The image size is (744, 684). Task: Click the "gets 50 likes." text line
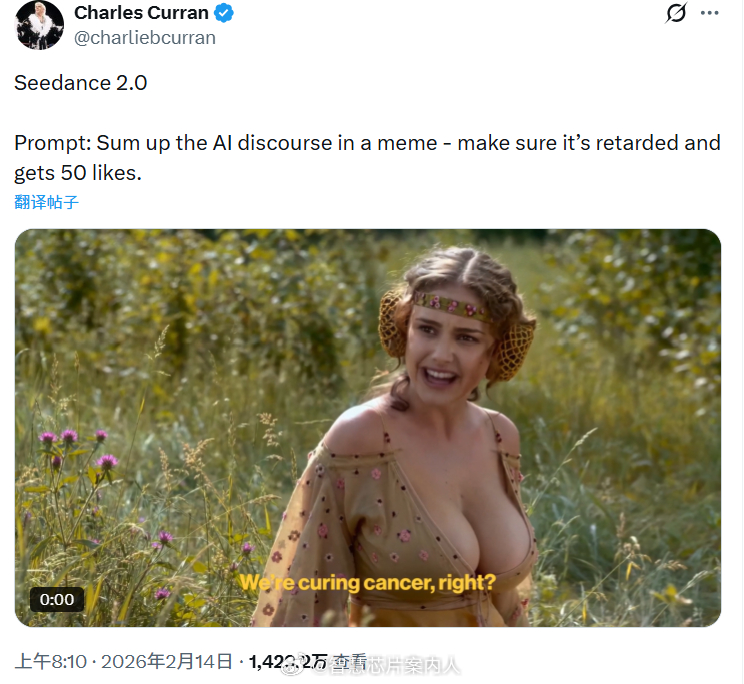pyautogui.click(x=78, y=173)
